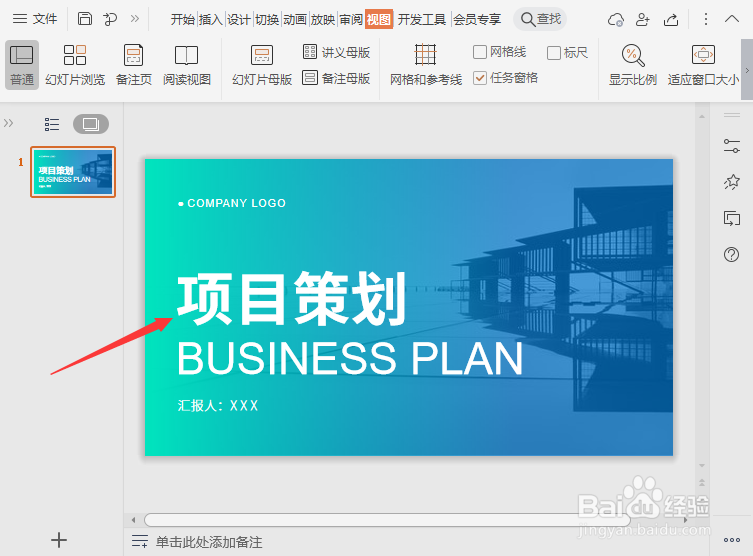This screenshot has height=556, width=753.
Task: Expand quick access toolbar double chevron
Action: [x=134, y=19]
